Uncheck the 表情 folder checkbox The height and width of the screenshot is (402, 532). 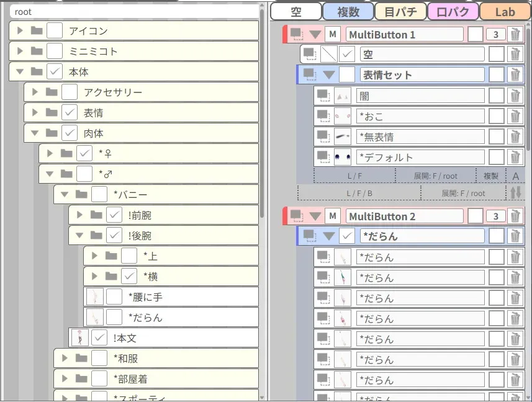click(69, 112)
